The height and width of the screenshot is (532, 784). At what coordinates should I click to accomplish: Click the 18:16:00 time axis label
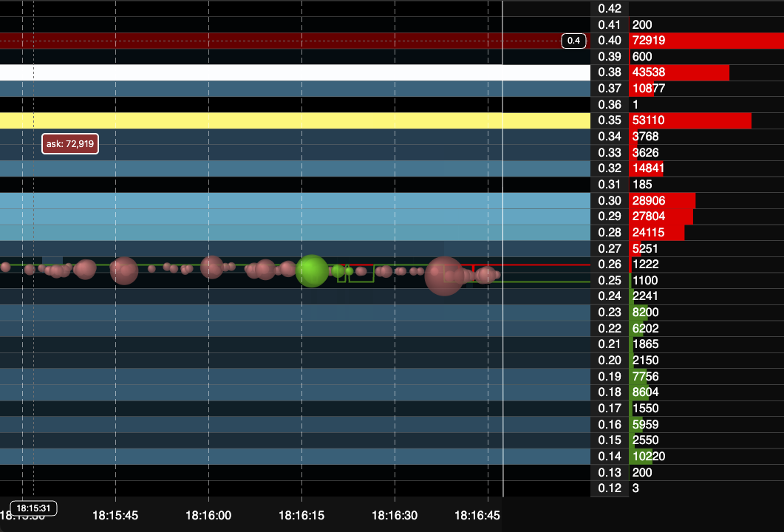coord(208,516)
